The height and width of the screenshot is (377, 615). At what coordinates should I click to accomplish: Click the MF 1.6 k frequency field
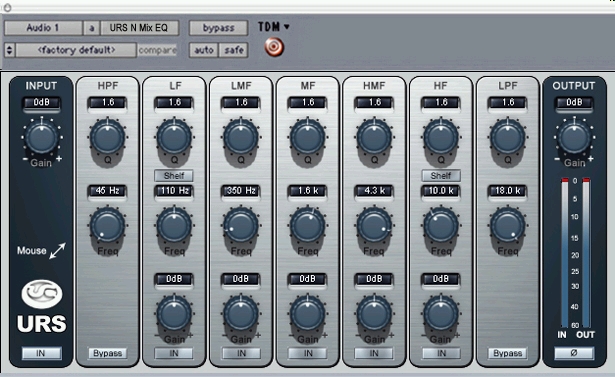308,191
